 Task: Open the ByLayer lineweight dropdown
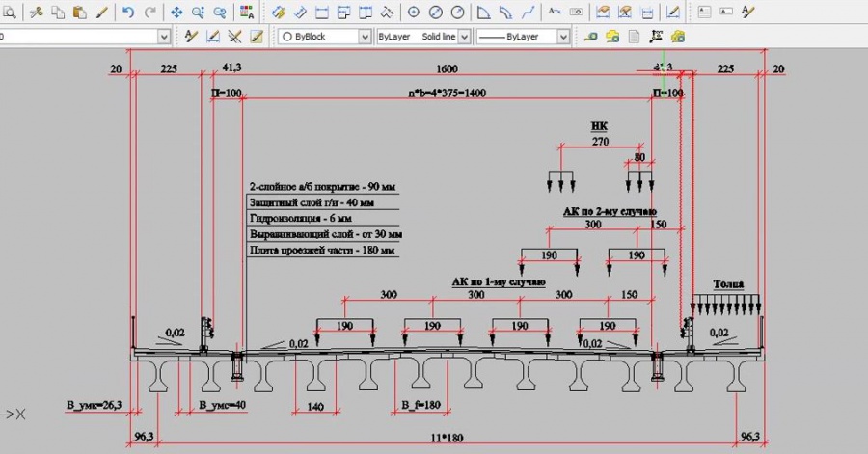point(523,37)
